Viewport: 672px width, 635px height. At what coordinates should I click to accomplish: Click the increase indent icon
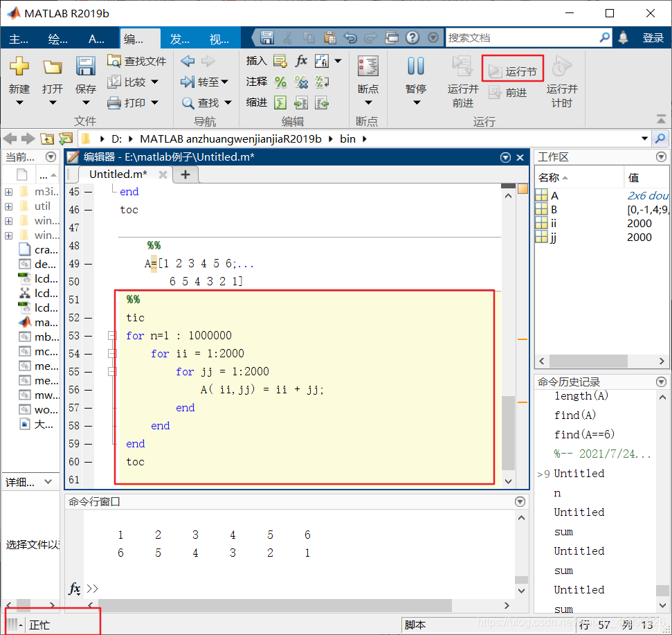(301, 103)
